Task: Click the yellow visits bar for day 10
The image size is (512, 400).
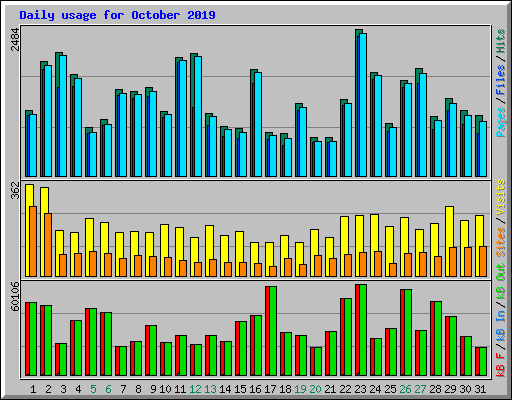Action: [x=164, y=250]
